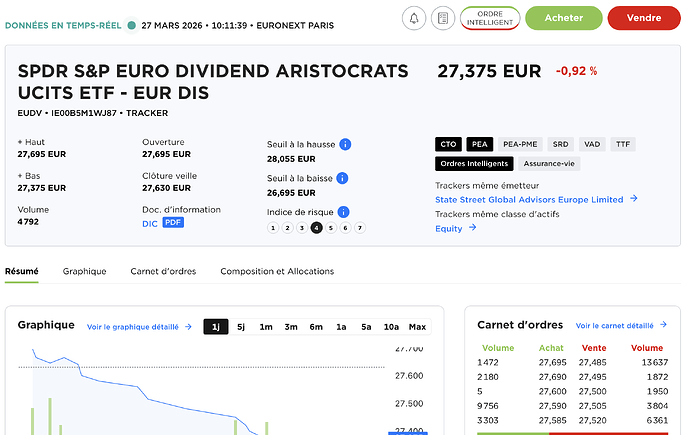
Task: Click the Vente column header
Action: click(x=594, y=348)
